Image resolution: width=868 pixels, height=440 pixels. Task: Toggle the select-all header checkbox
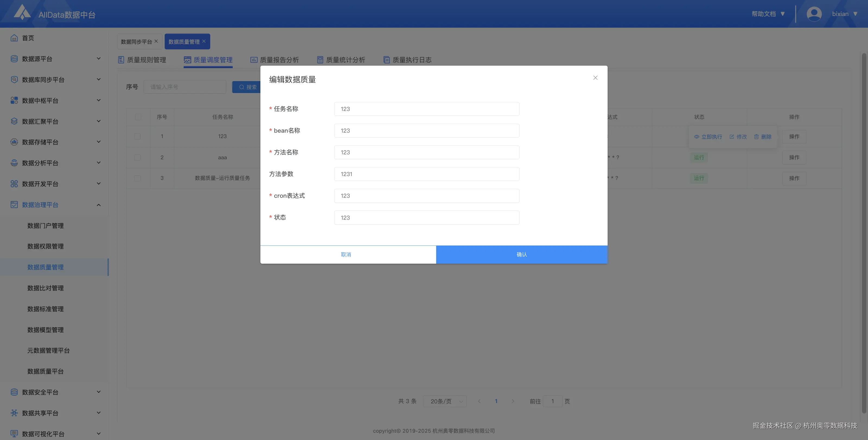pos(138,117)
